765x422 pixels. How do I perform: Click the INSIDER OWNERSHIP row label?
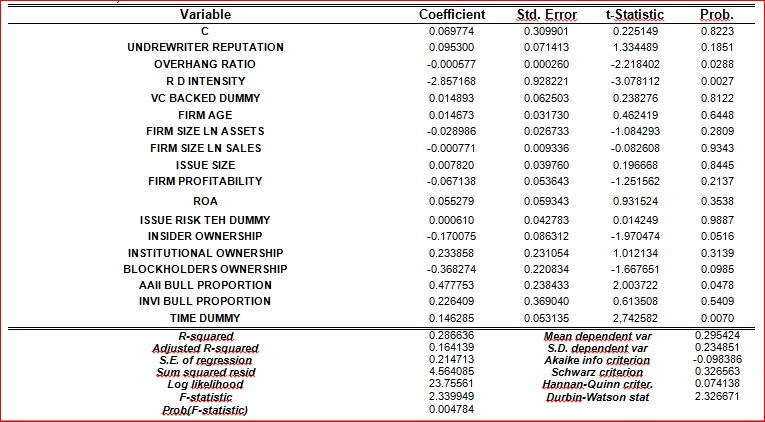pos(205,236)
